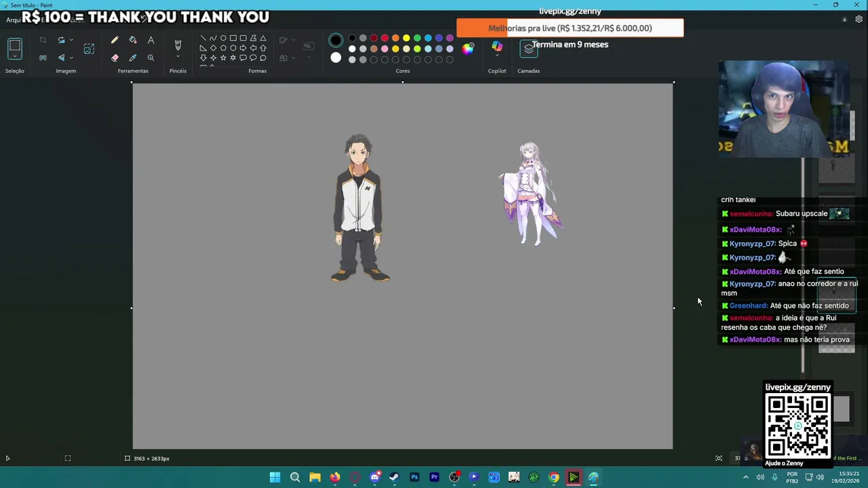Pick the oval shape

[223, 38]
